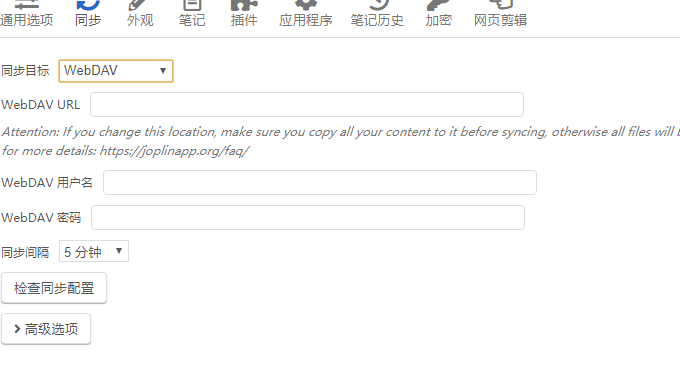Click the history clock icon
The image size is (680, 366).
(379, 4)
